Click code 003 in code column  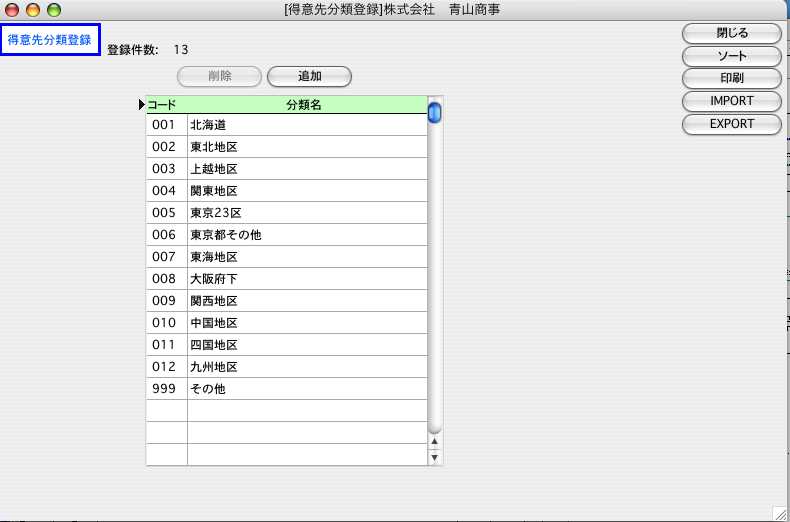pyautogui.click(x=164, y=169)
